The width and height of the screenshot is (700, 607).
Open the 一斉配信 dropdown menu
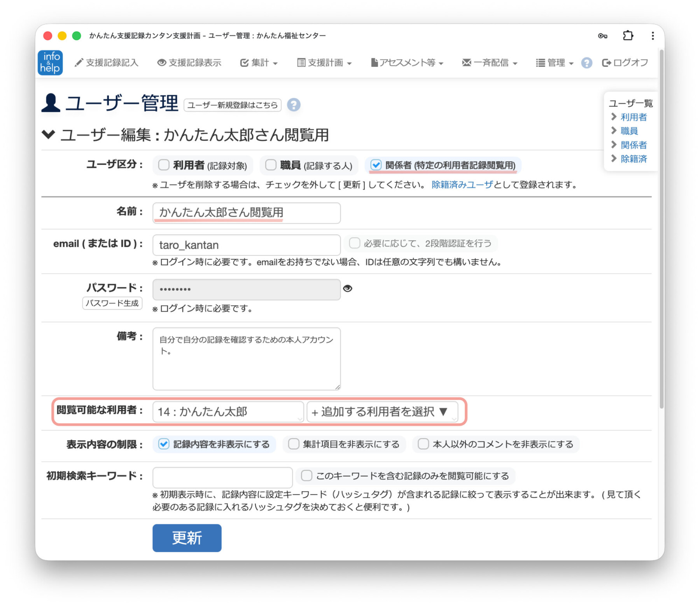(489, 63)
